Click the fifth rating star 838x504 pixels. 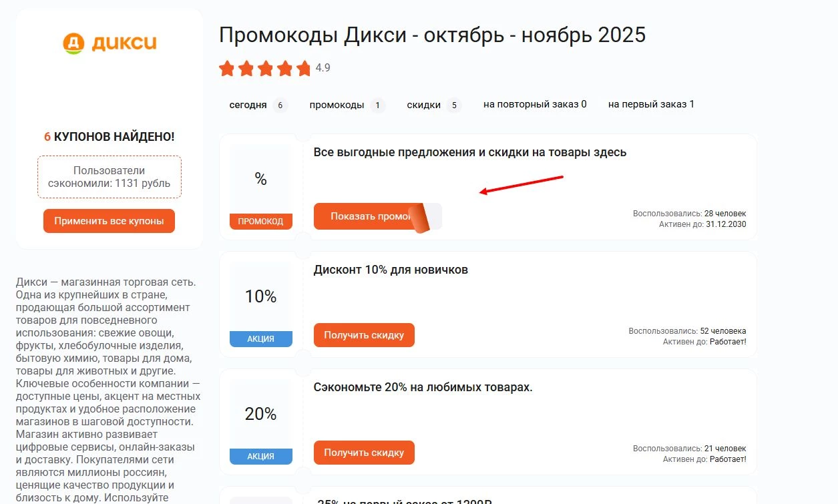point(303,67)
